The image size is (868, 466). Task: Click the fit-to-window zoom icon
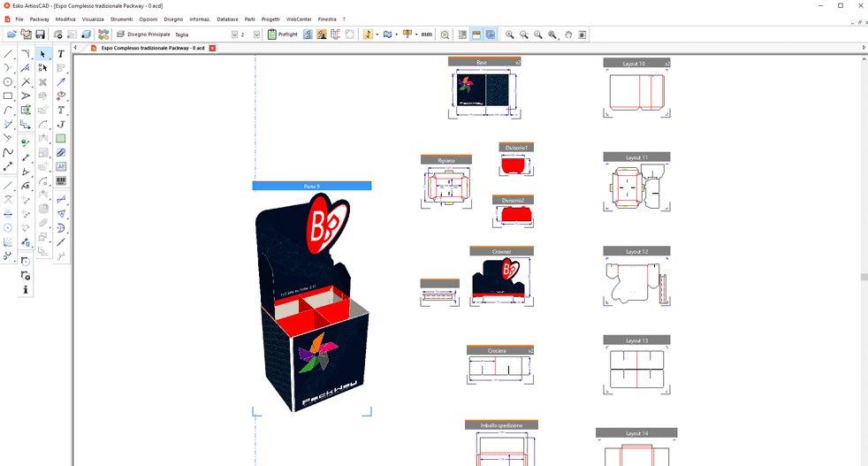(x=582, y=34)
